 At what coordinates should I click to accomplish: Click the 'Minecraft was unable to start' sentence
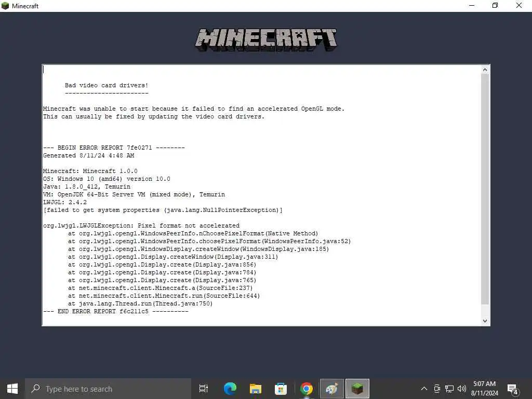194,109
